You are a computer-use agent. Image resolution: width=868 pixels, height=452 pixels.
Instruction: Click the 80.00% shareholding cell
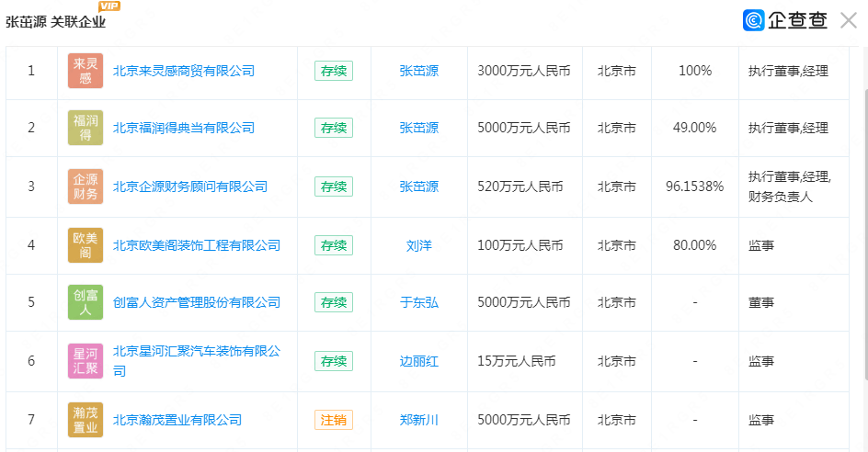(695, 245)
